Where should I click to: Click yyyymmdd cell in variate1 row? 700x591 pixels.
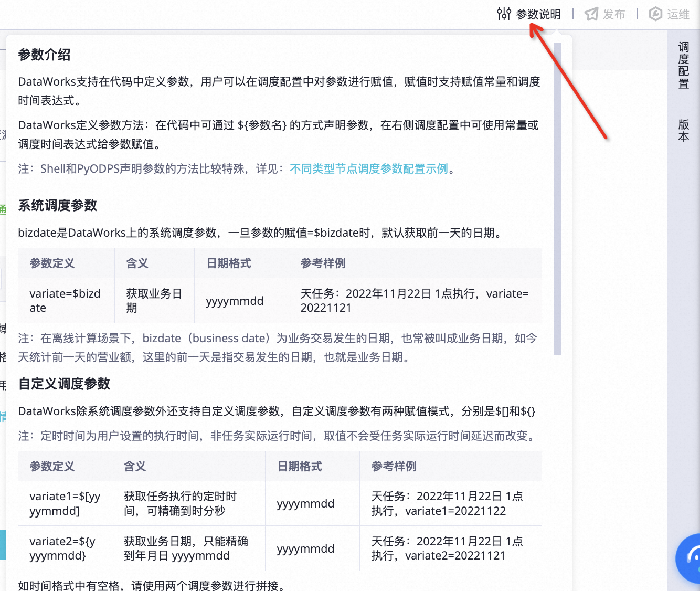pos(312,503)
